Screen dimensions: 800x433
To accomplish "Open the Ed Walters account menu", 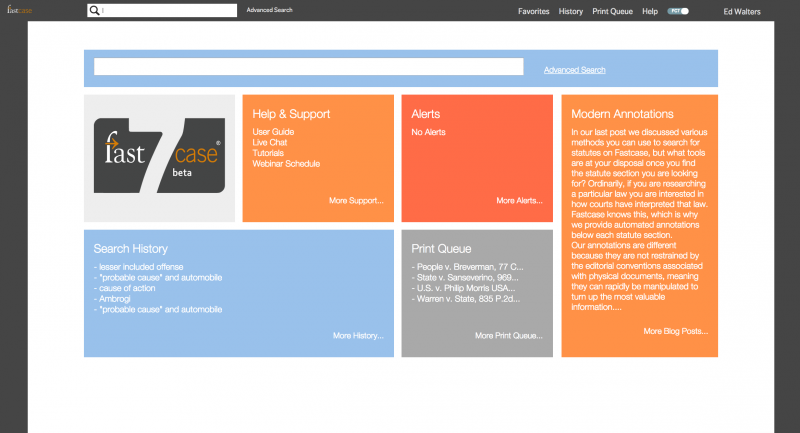I will pos(741,11).
